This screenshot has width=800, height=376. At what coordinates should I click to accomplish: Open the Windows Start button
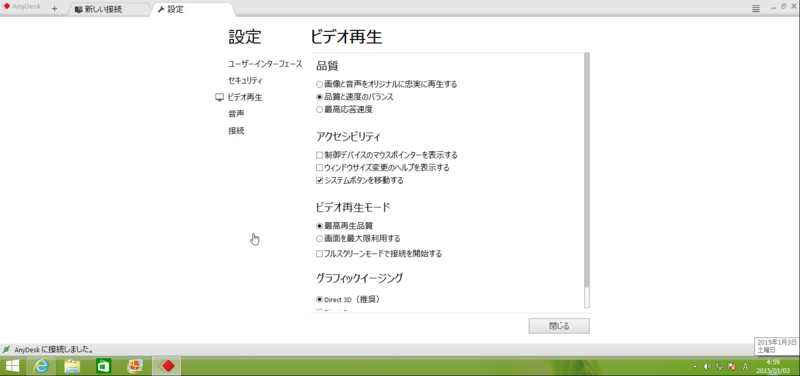(x=12, y=366)
